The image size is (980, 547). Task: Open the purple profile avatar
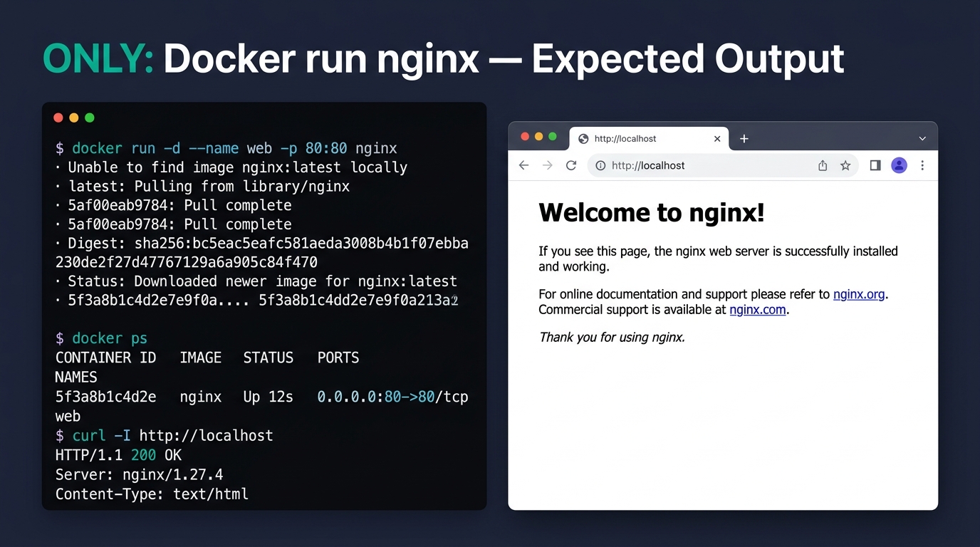coord(900,165)
